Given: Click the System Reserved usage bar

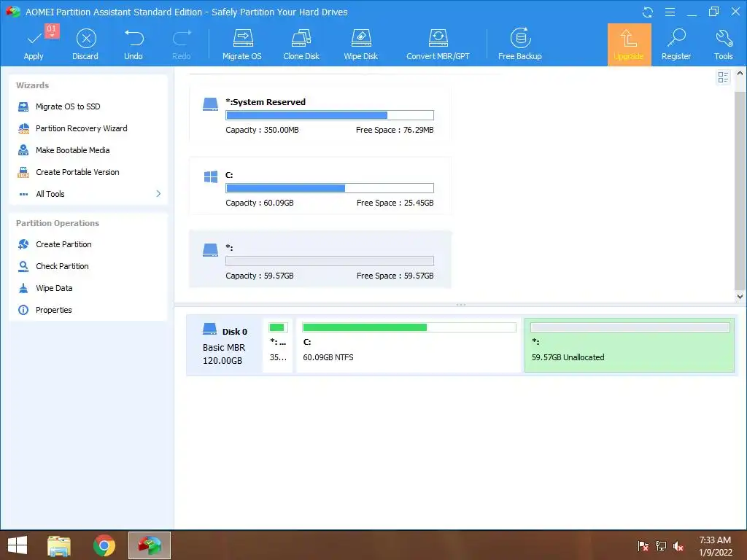Looking at the screenshot, I should click(x=330, y=115).
